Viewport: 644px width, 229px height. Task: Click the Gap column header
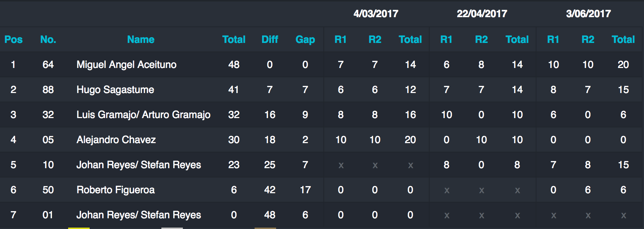(305, 39)
